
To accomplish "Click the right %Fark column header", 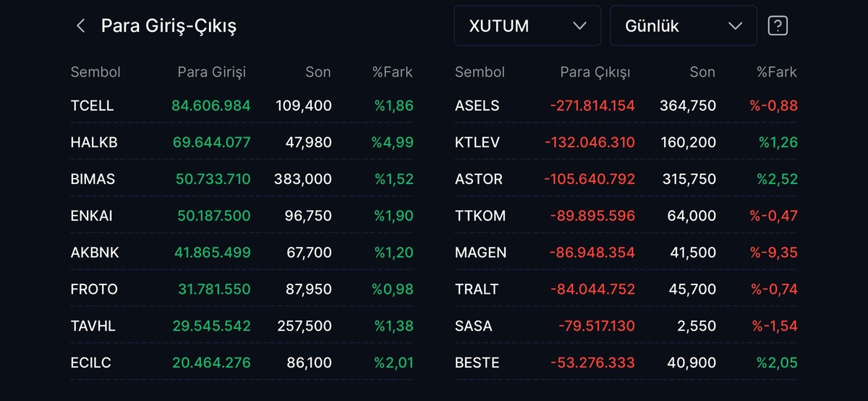I will click(776, 72).
